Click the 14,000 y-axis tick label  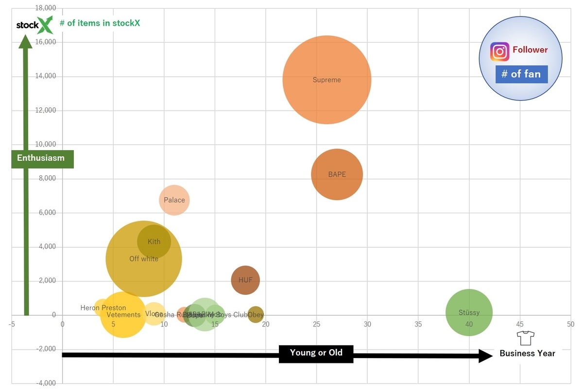point(46,76)
